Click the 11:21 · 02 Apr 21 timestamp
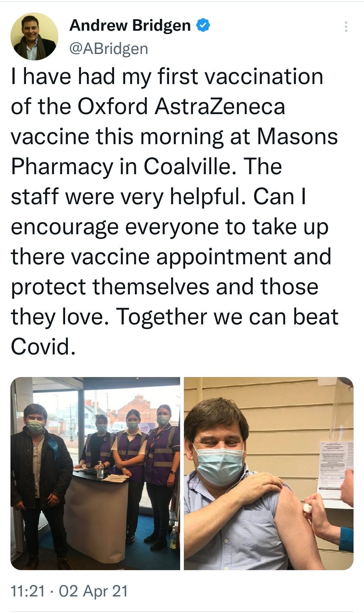Screen dimensions: 364x613 (x=69, y=591)
